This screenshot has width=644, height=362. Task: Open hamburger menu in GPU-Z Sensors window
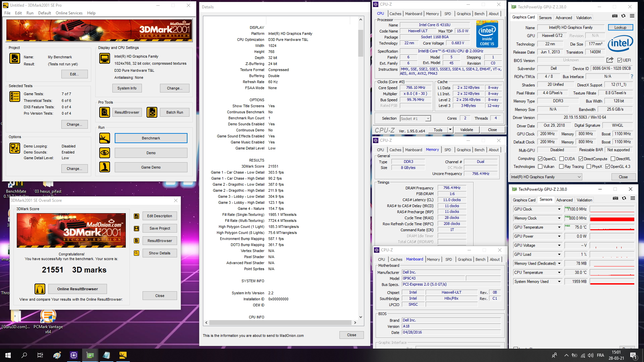633,198
